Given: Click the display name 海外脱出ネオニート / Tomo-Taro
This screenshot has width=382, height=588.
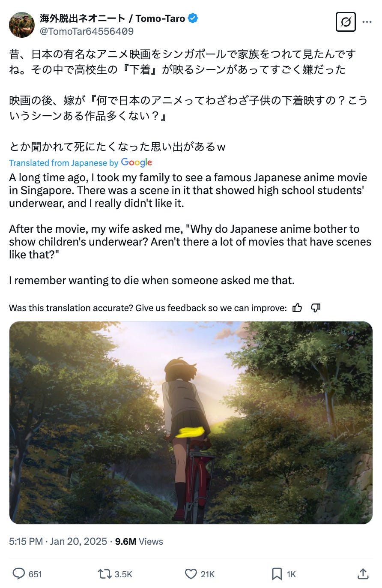Looking at the screenshot, I should 113,18.
